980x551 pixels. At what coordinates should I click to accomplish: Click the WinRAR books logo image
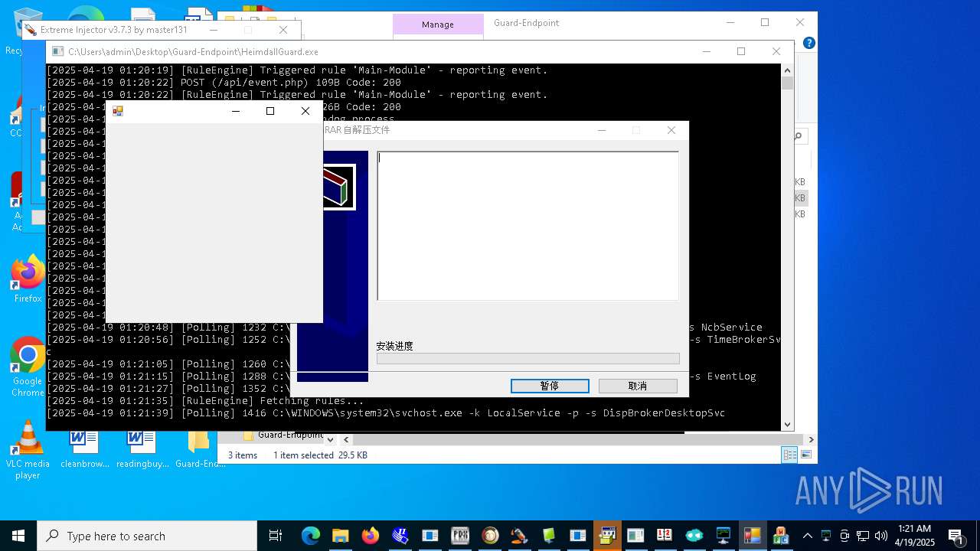click(339, 186)
